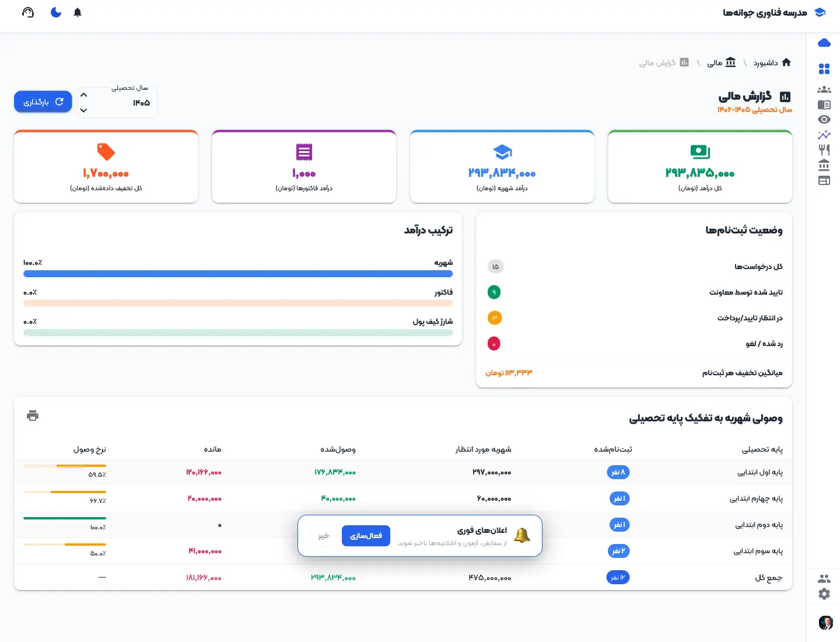Click the شارژ کیف پول progress bar
Image resolution: width=840 pixels, height=642 pixels.
click(238, 333)
